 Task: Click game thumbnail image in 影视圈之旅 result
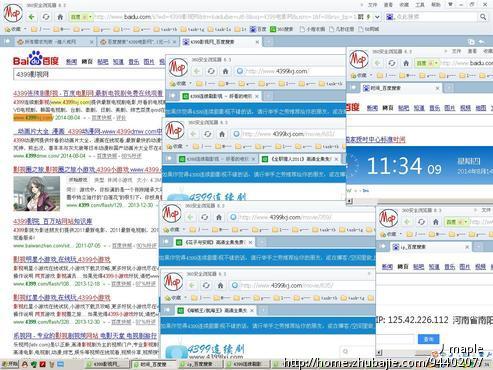click(x=37, y=194)
